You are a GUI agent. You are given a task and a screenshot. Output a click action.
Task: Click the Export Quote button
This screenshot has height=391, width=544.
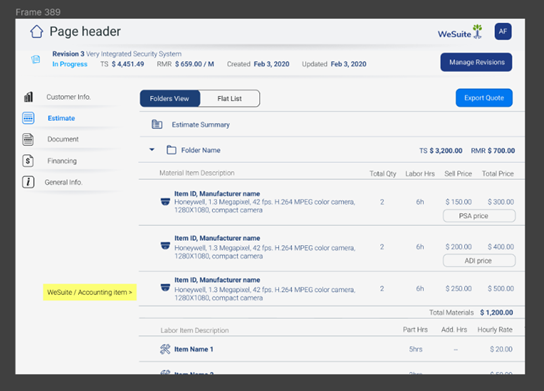[484, 98]
